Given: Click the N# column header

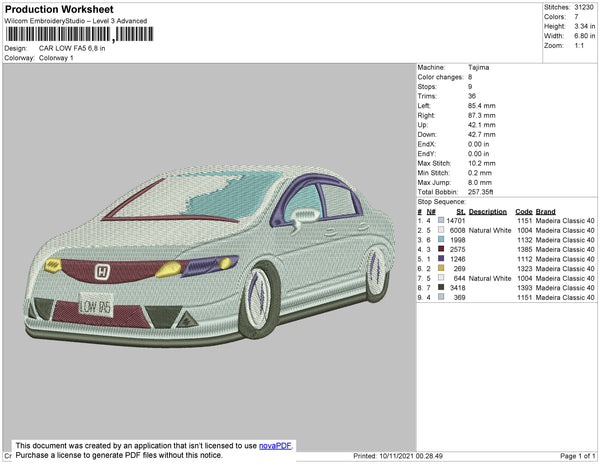Looking at the screenshot, I should (x=431, y=212).
